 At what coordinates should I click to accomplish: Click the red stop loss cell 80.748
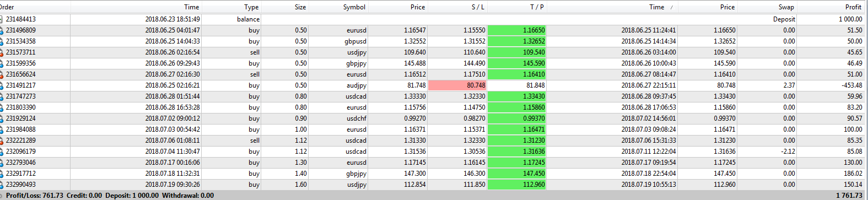pyautogui.click(x=457, y=85)
